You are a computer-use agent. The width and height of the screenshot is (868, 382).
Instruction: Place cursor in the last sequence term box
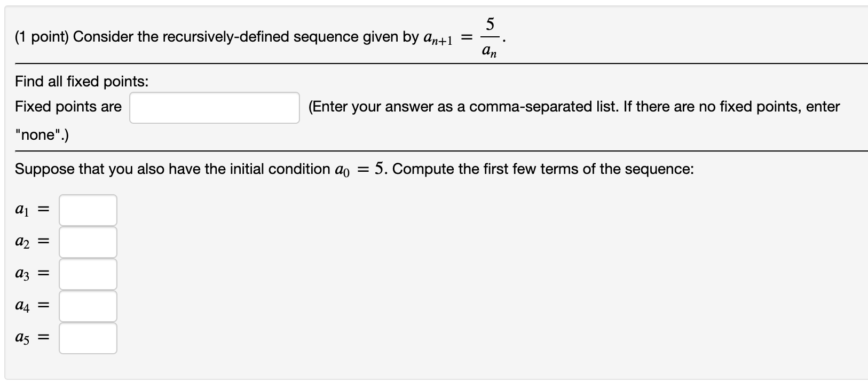pyautogui.click(x=88, y=338)
